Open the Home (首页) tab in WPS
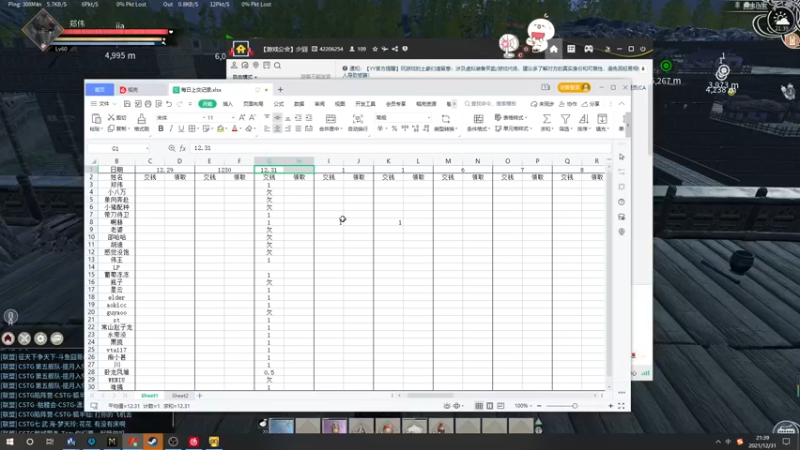The height and width of the screenshot is (450, 800). [99, 89]
